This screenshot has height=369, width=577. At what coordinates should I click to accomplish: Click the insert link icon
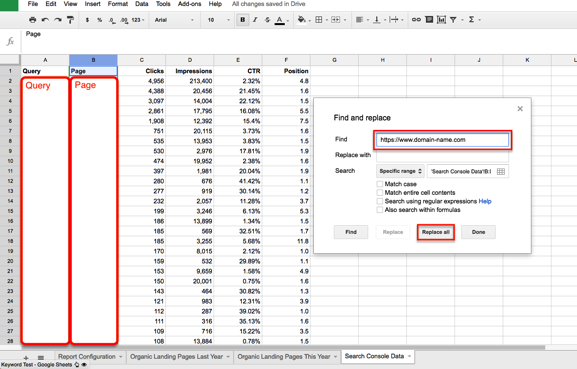click(416, 20)
